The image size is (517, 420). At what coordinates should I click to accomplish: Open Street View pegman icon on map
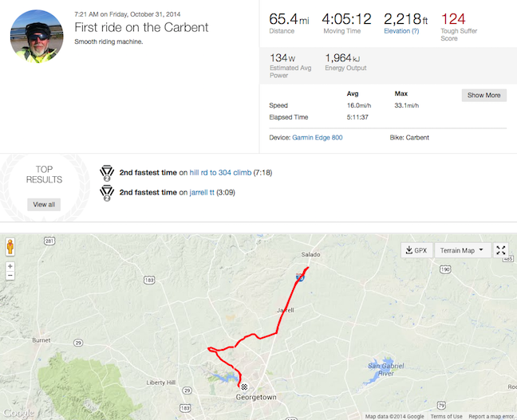pyautogui.click(x=10, y=247)
